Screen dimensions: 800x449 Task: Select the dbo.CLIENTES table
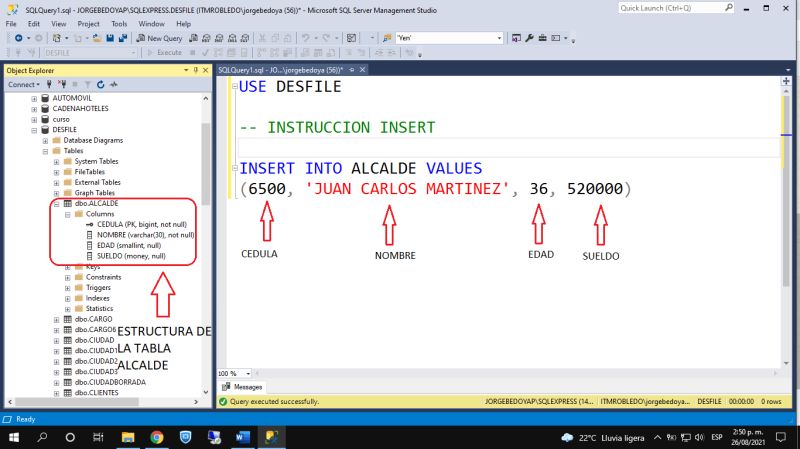[x=91, y=393]
